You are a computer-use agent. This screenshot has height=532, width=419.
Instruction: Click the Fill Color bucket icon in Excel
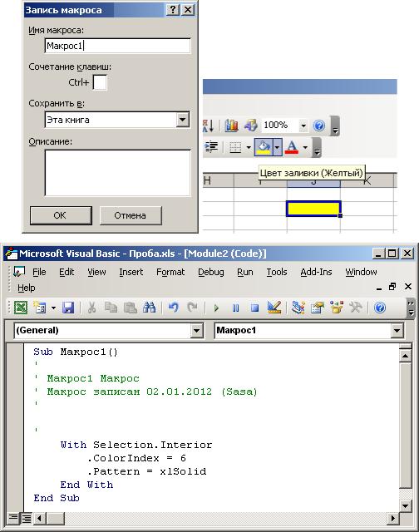264,147
